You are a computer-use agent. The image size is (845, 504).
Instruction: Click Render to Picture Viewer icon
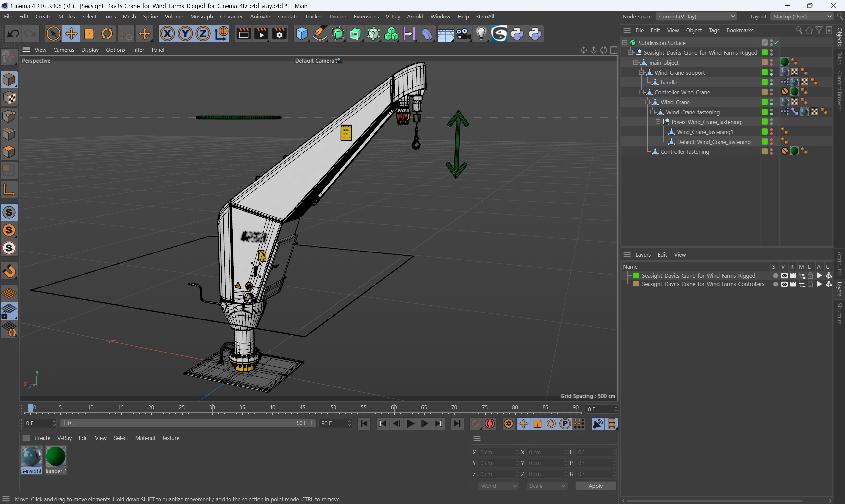point(261,34)
